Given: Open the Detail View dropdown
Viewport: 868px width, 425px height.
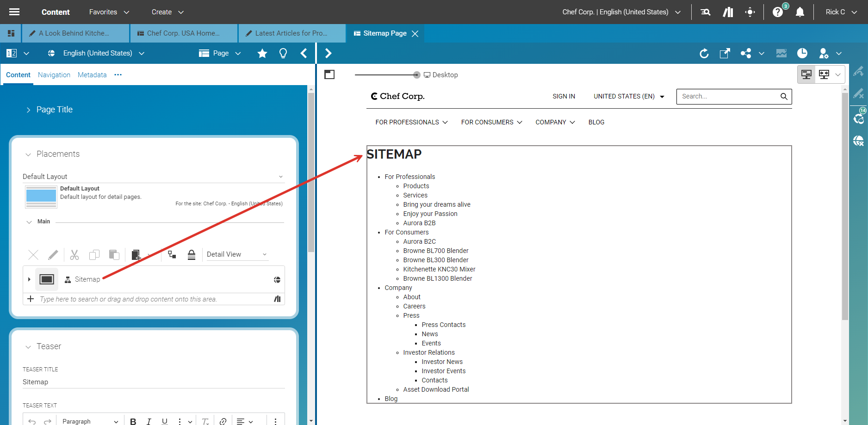Looking at the screenshot, I should coord(236,254).
